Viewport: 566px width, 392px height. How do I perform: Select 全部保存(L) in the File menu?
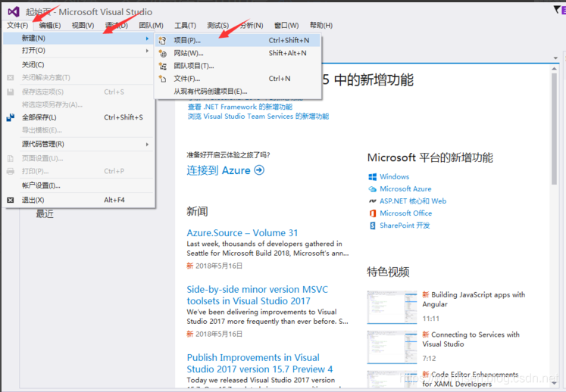(x=78, y=117)
